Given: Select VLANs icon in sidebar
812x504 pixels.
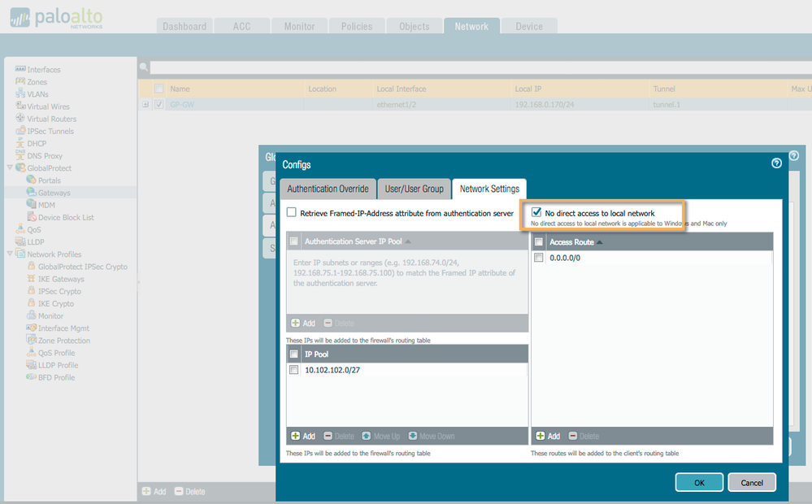Looking at the screenshot, I should pyautogui.click(x=20, y=93).
